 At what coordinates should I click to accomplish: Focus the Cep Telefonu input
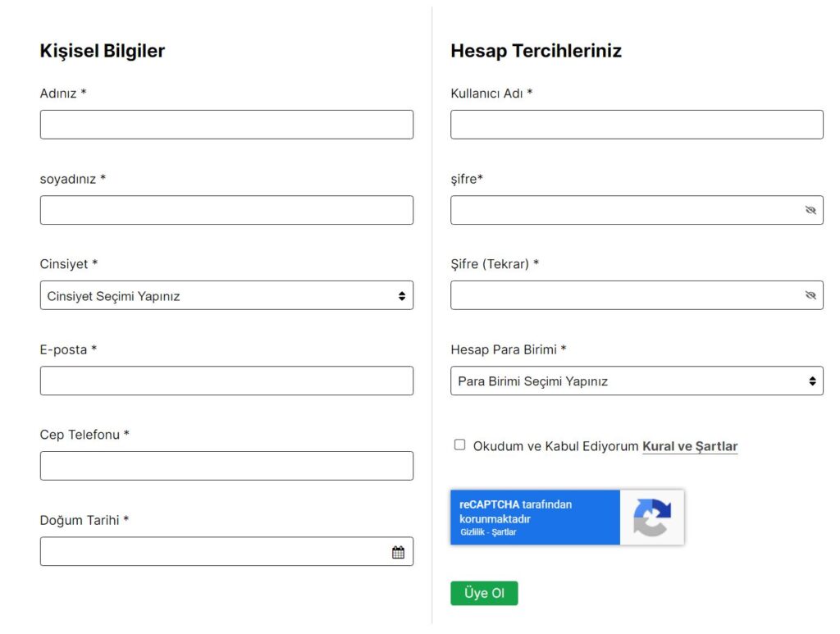[x=226, y=466]
